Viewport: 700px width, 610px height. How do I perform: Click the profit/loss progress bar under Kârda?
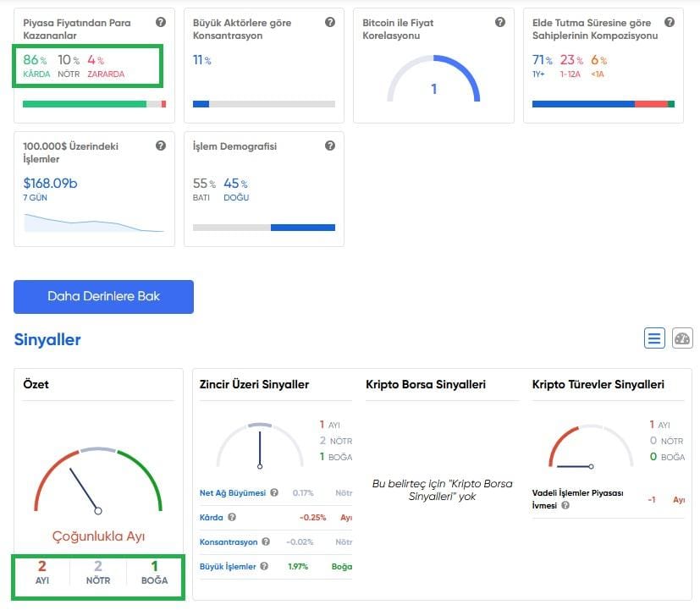(94, 104)
